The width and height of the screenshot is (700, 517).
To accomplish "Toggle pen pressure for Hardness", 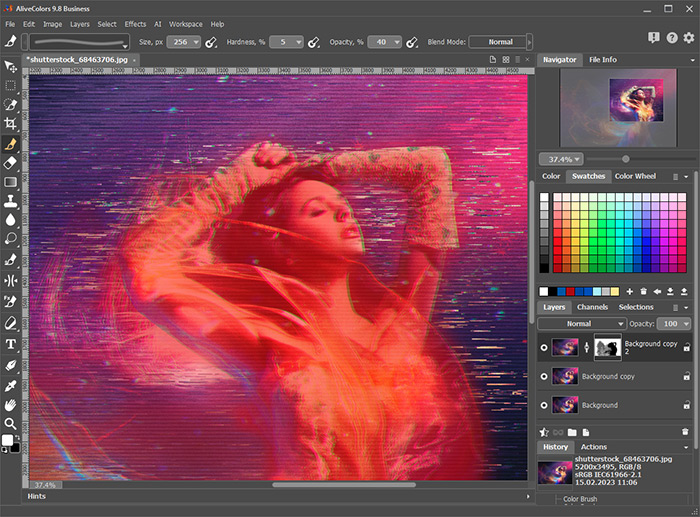I will [x=314, y=42].
